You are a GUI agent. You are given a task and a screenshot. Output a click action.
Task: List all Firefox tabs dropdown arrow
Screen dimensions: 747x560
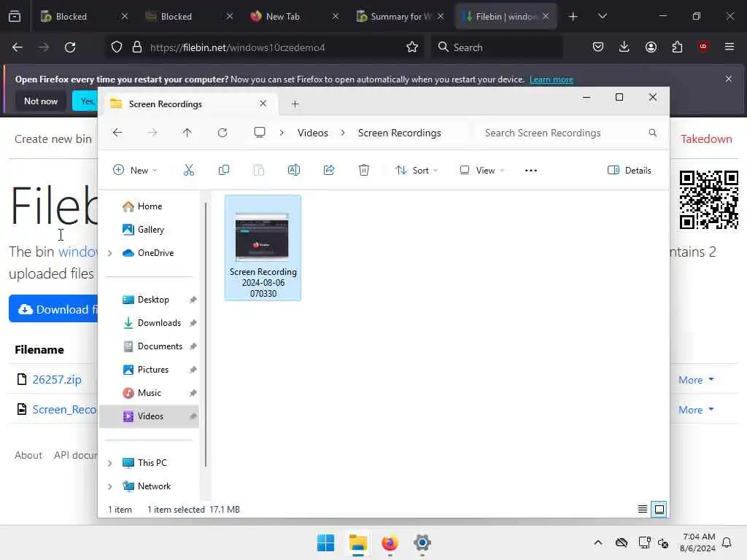tap(602, 16)
